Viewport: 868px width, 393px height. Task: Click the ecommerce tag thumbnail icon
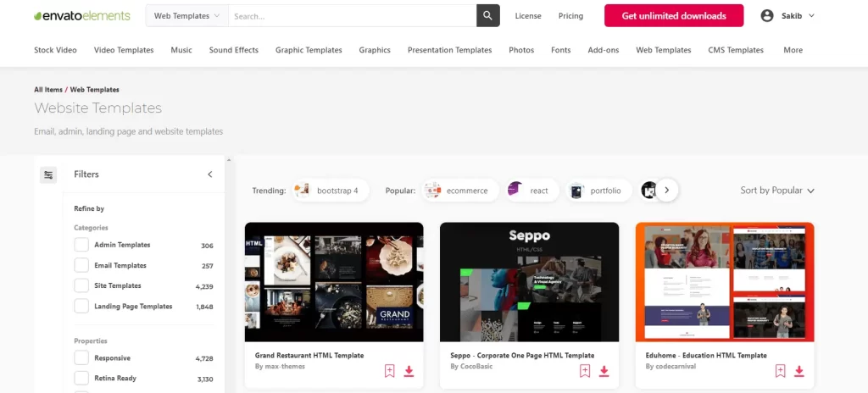[x=432, y=191]
